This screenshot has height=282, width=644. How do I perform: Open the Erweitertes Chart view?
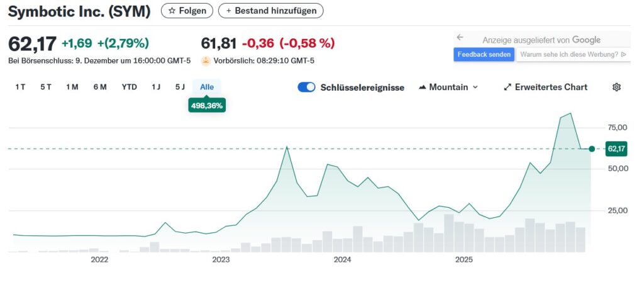click(x=546, y=87)
